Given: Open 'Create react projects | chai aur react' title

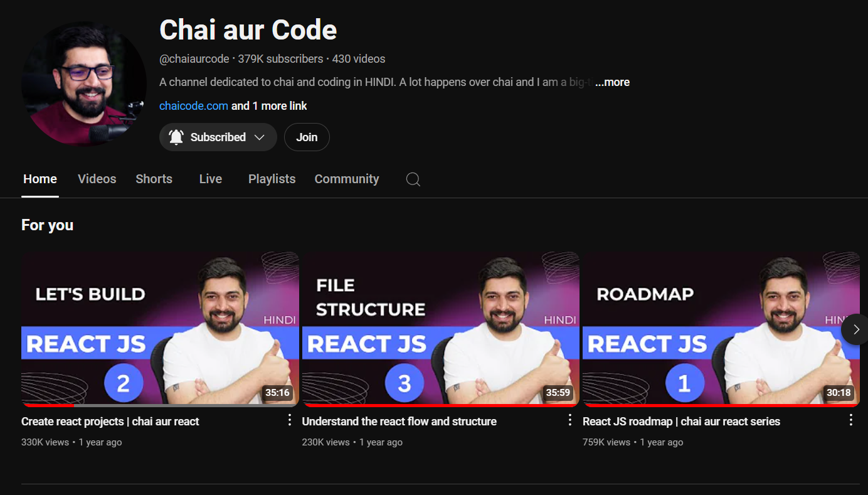Looking at the screenshot, I should pyautogui.click(x=110, y=422).
